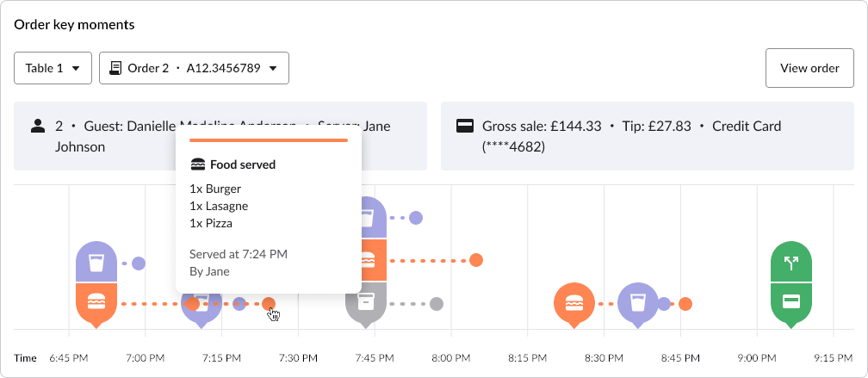Click the View order button
868x378 pixels.
coord(809,68)
